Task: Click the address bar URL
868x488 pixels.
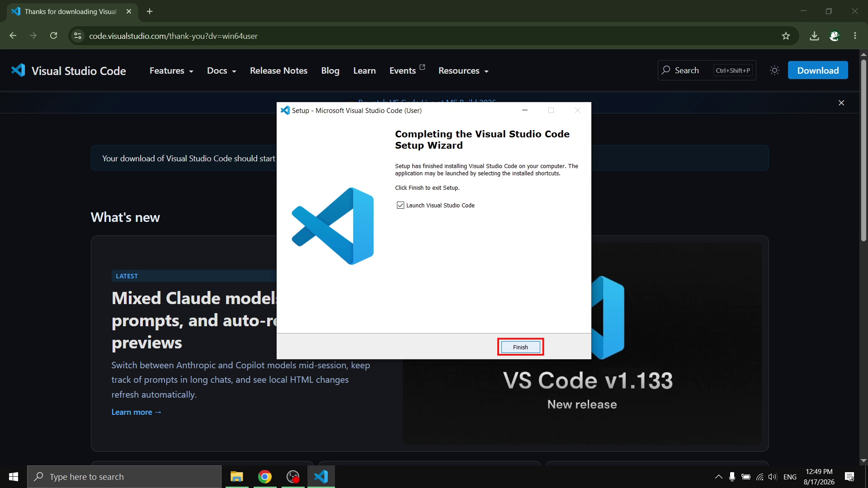Action: pyautogui.click(x=173, y=36)
